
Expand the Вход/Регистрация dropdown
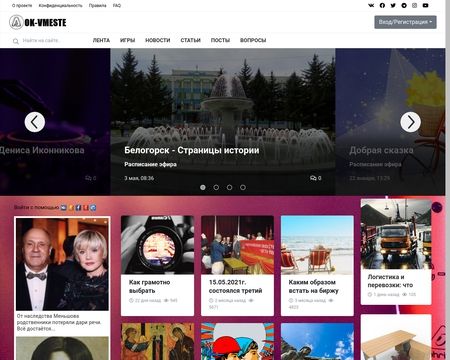(405, 22)
